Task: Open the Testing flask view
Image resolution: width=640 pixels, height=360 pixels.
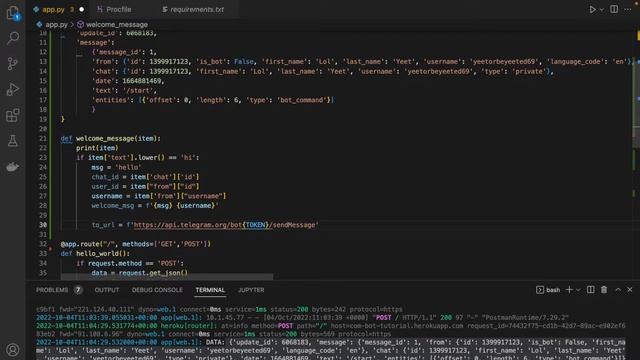Action: click(13, 141)
